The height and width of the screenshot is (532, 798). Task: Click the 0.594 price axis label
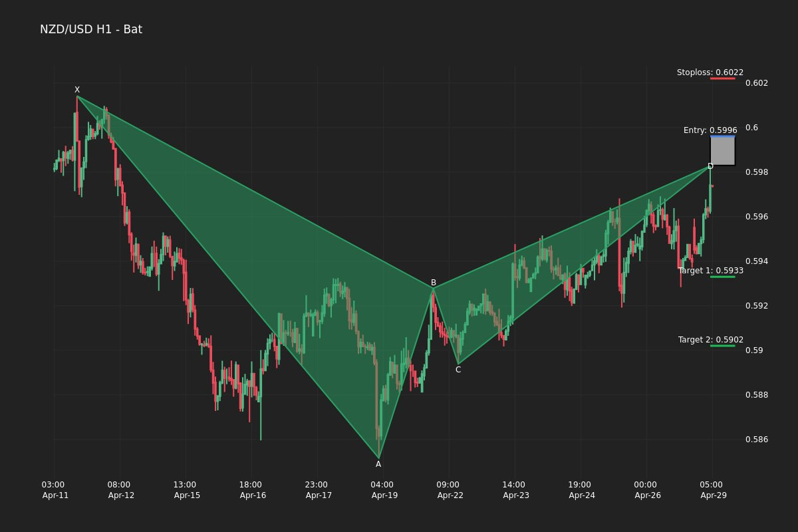coord(757,261)
